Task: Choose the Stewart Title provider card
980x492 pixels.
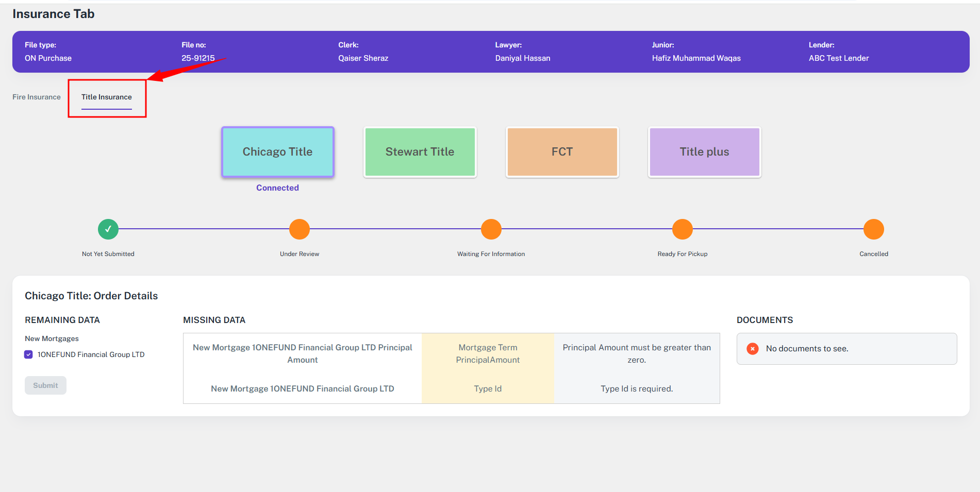Action: [x=420, y=152]
